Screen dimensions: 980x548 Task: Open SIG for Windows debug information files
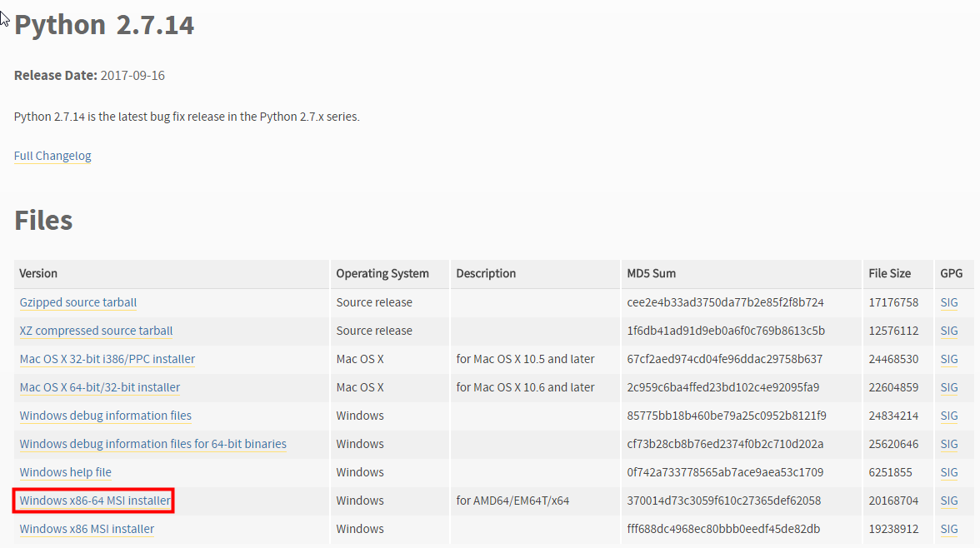(949, 416)
